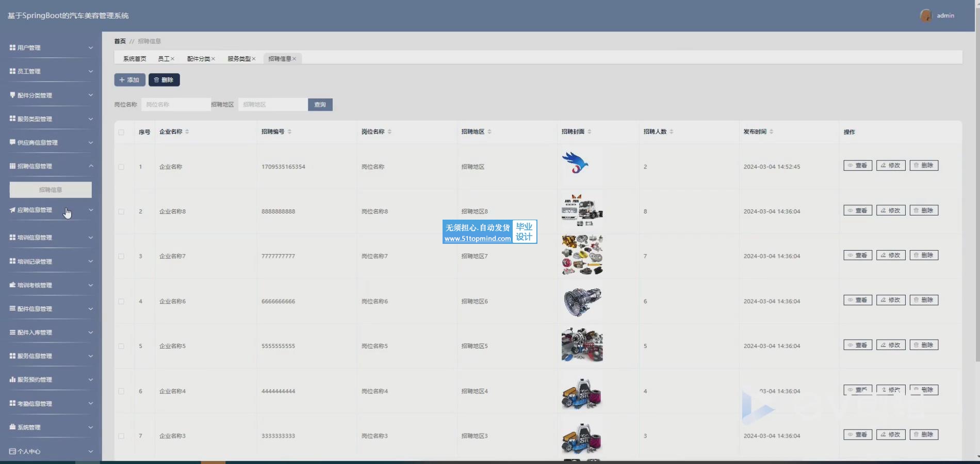
Task: Click the 添加 button
Action: (129, 80)
